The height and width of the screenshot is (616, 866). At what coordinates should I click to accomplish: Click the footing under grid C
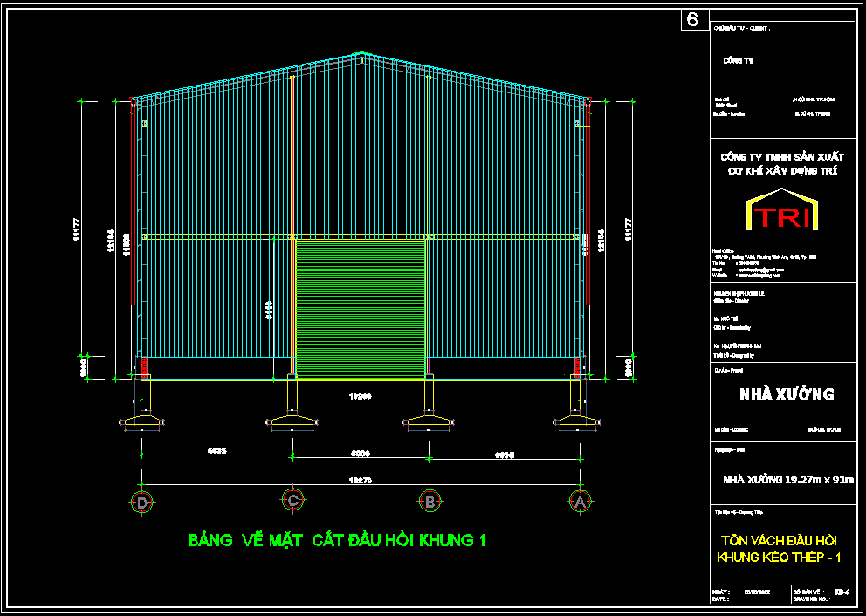click(x=292, y=421)
